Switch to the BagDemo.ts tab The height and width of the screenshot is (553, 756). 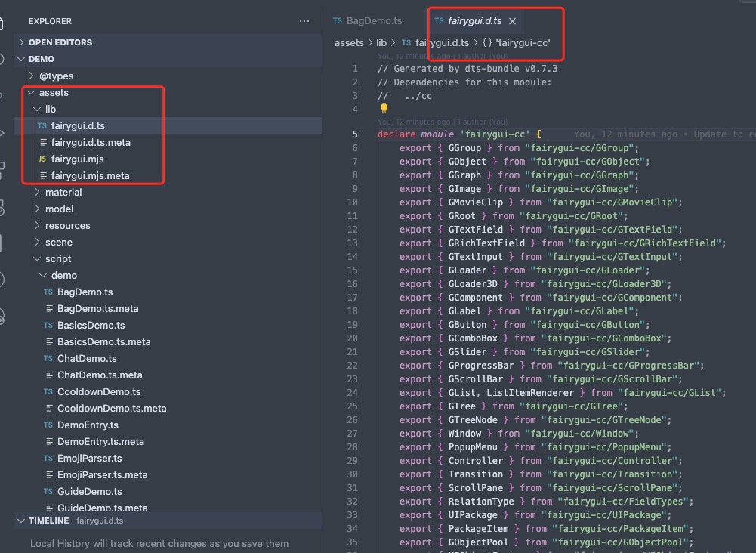(x=367, y=21)
